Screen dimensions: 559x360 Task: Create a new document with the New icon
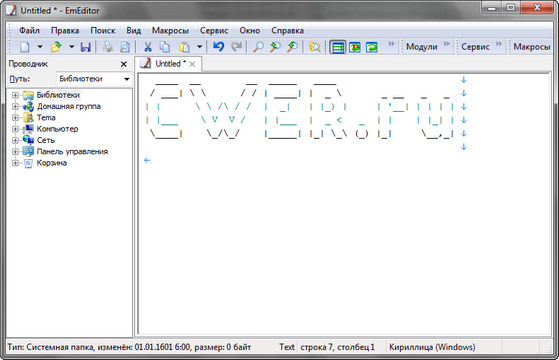click(x=25, y=47)
